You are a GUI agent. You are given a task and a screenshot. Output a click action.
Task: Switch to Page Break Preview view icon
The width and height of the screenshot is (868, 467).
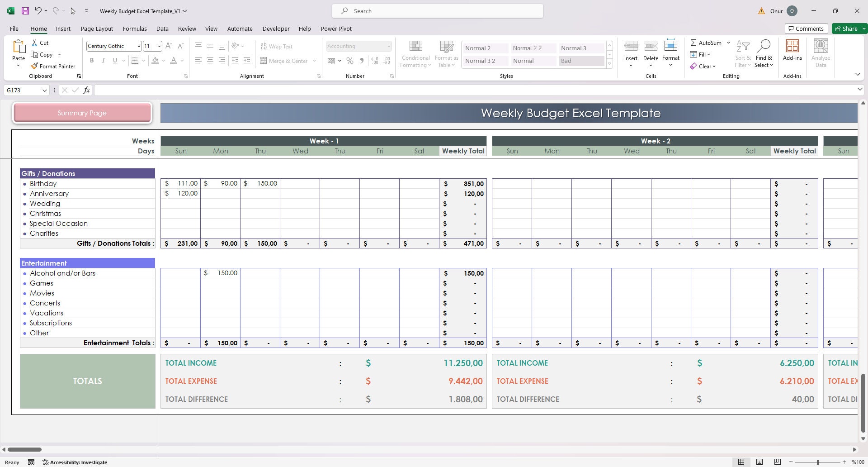(777, 462)
